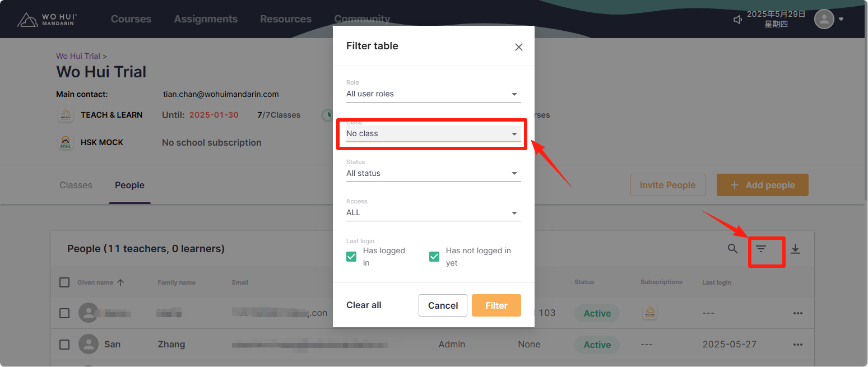Image resolution: width=868 pixels, height=367 pixels.
Task: Open more options for San Zhang
Action: 798,345
